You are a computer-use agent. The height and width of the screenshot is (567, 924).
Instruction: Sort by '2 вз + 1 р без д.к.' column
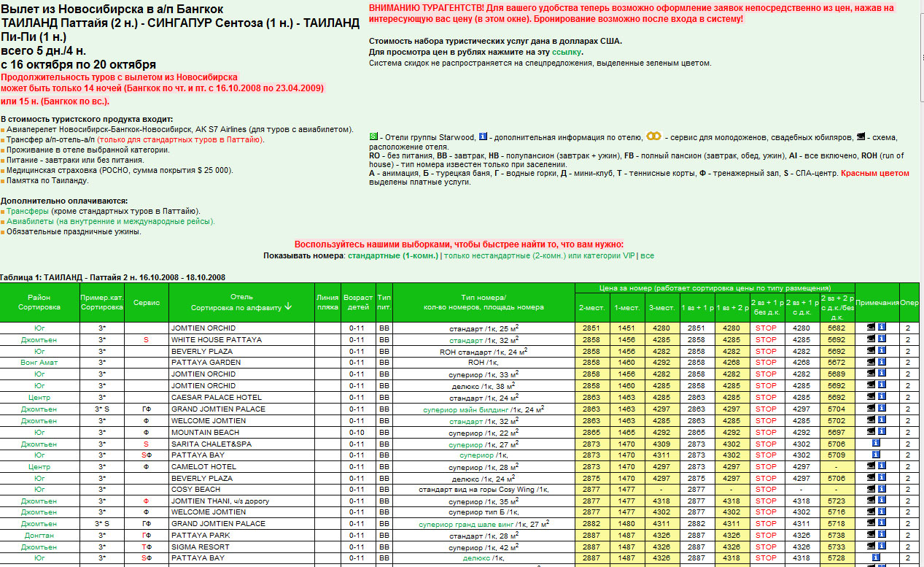click(766, 307)
